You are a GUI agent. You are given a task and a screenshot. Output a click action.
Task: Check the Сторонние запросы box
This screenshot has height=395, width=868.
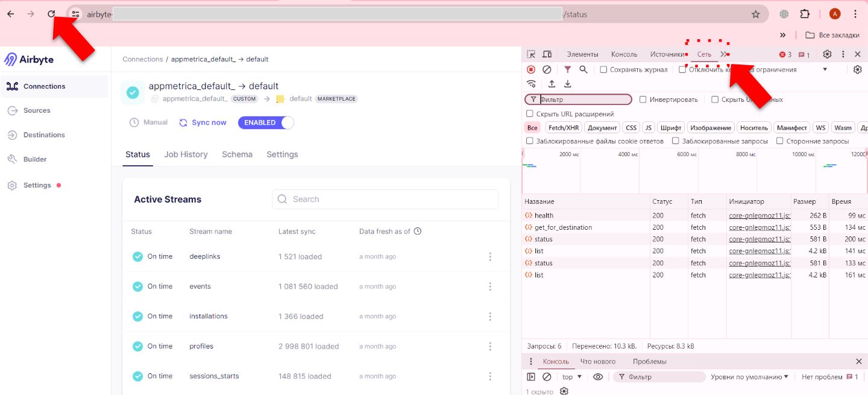pos(780,141)
